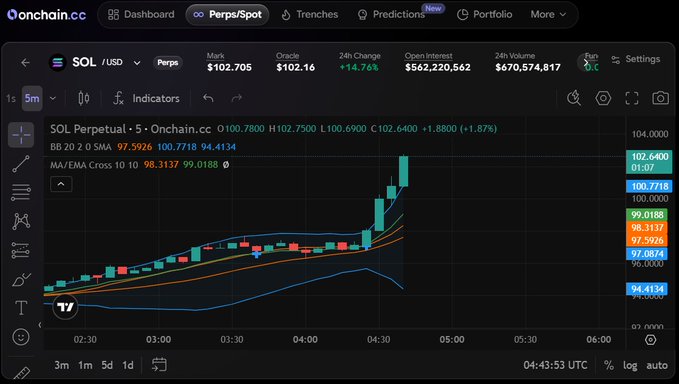The height and width of the screenshot is (384, 679).
Task: Open the SOL/USD pair dropdown
Action: pos(137,63)
